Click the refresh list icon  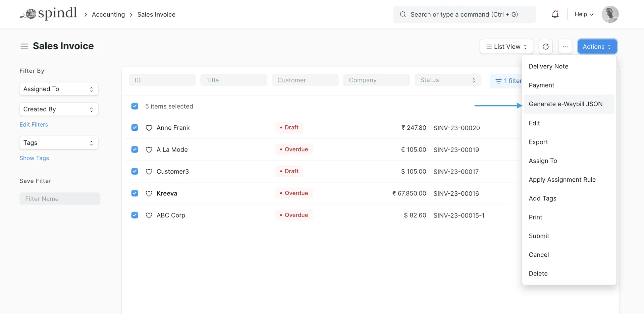pos(545,47)
